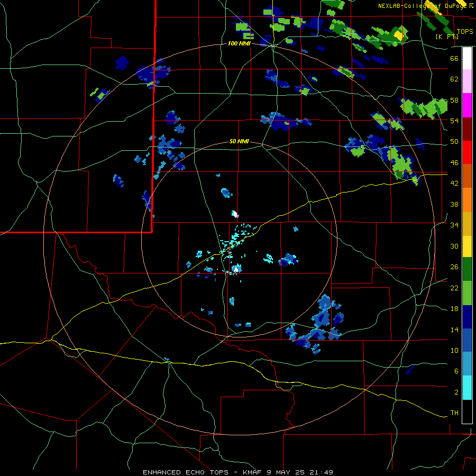Click the "TH" threshold label

point(454,413)
